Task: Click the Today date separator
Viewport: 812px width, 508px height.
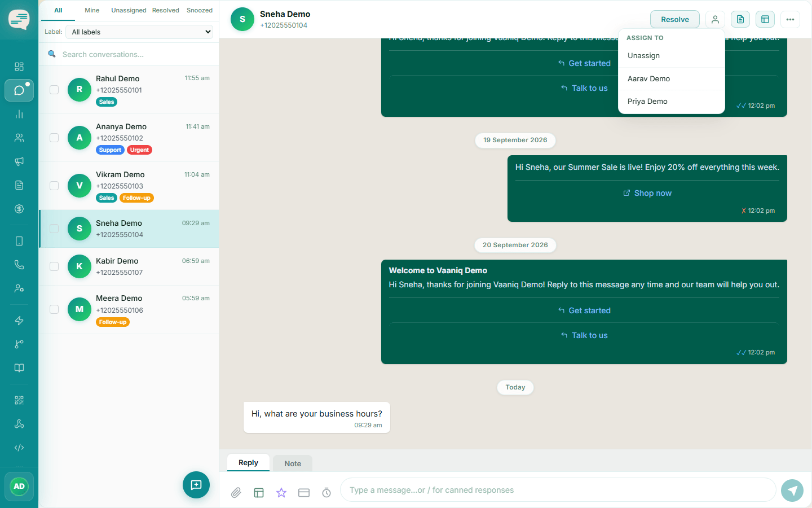Action: pyautogui.click(x=515, y=387)
